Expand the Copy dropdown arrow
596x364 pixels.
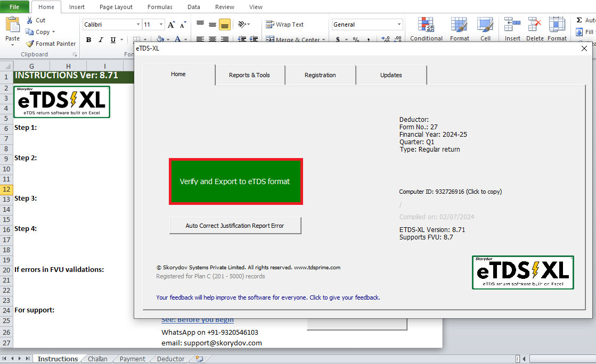pyautogui.click(x=54, y=32)
